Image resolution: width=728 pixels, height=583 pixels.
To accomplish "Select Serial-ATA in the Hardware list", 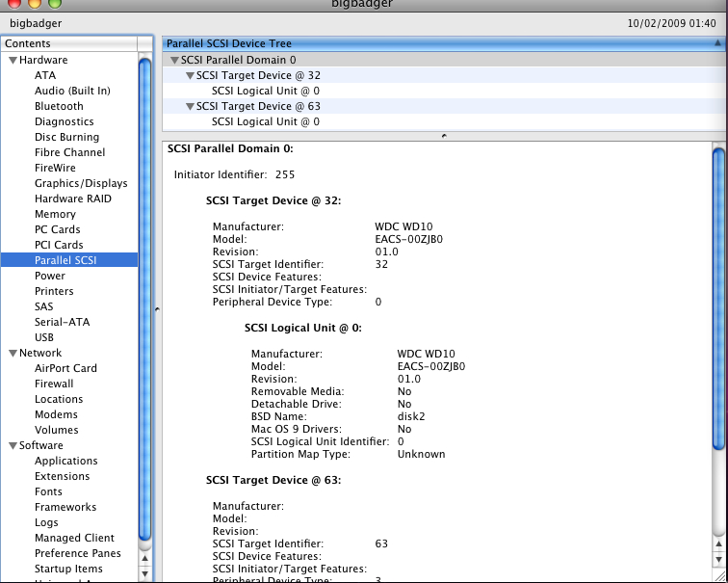I will (x=63, y=322).
